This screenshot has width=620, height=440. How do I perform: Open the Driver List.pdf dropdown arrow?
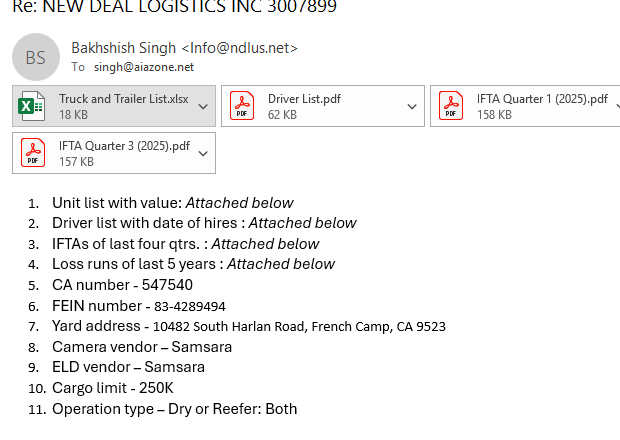412,106
